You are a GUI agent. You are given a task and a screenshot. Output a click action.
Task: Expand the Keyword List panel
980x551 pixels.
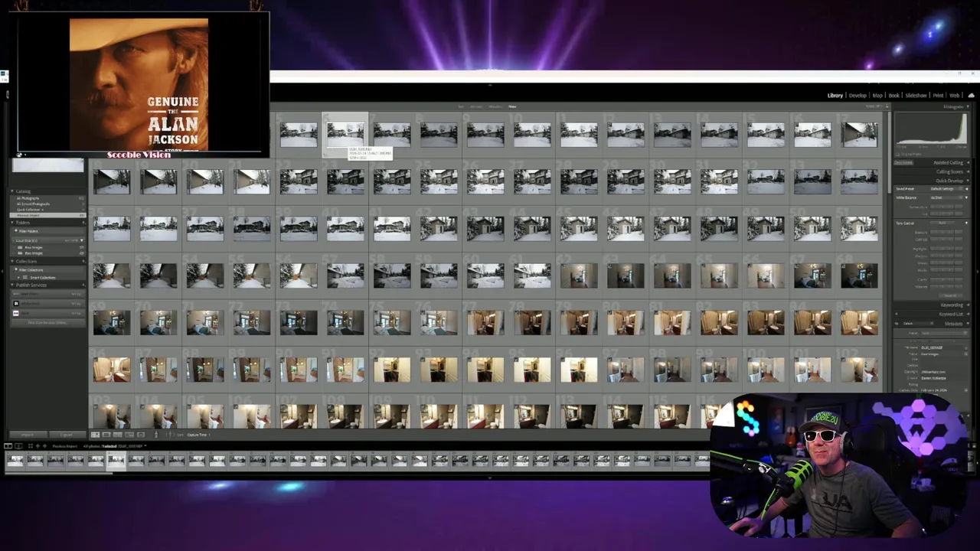(x=968, y=314)
